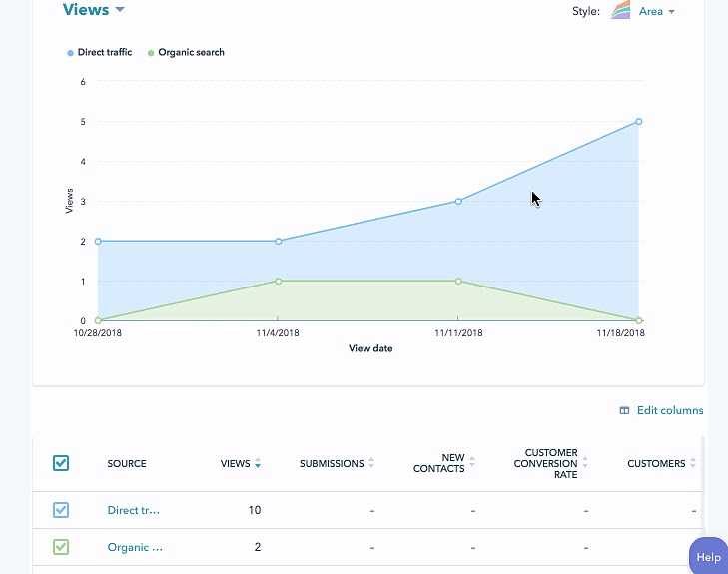Expand the Area style dropdown
Viewport: 728px width, 574px height.
point(657,12)
